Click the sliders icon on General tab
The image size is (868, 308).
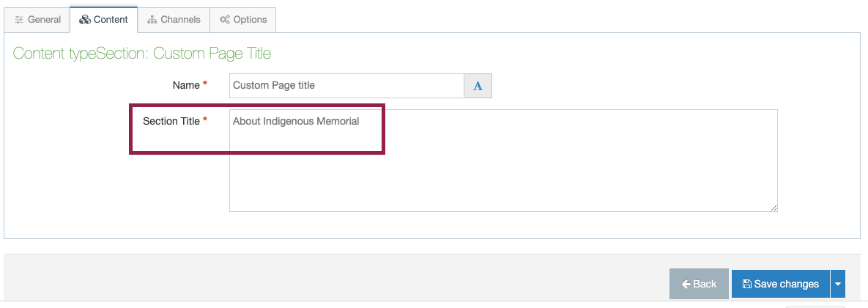pyautogui.click(x=19, y=19)
